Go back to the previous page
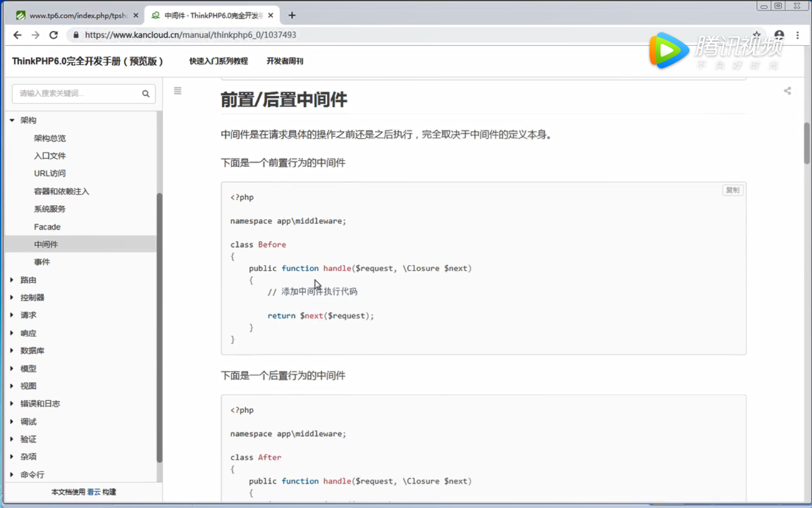 (x=17, y=35)
